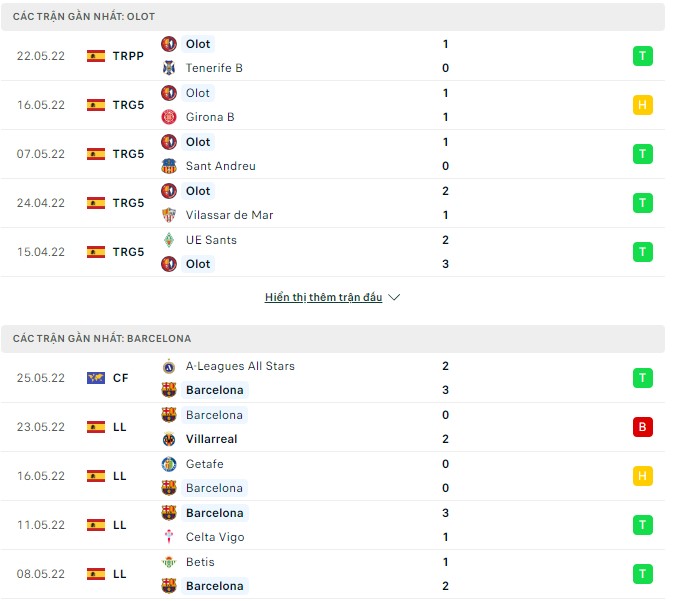This screenshot has height=601, width=673.
Task: Open the Olot vs Tenerife B match
Action: (300, 56)
